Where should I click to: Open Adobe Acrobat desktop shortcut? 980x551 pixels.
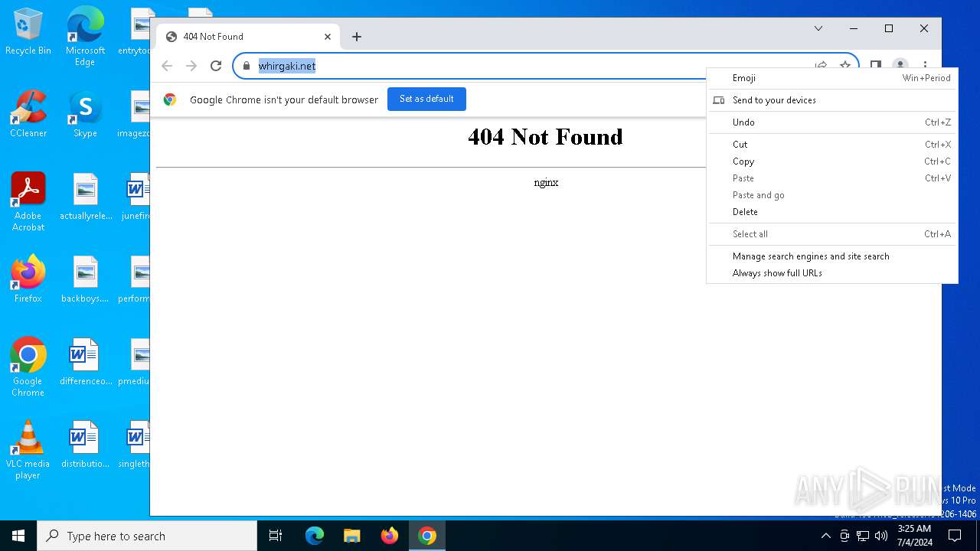pyautogui.click(x=28, y=202)
